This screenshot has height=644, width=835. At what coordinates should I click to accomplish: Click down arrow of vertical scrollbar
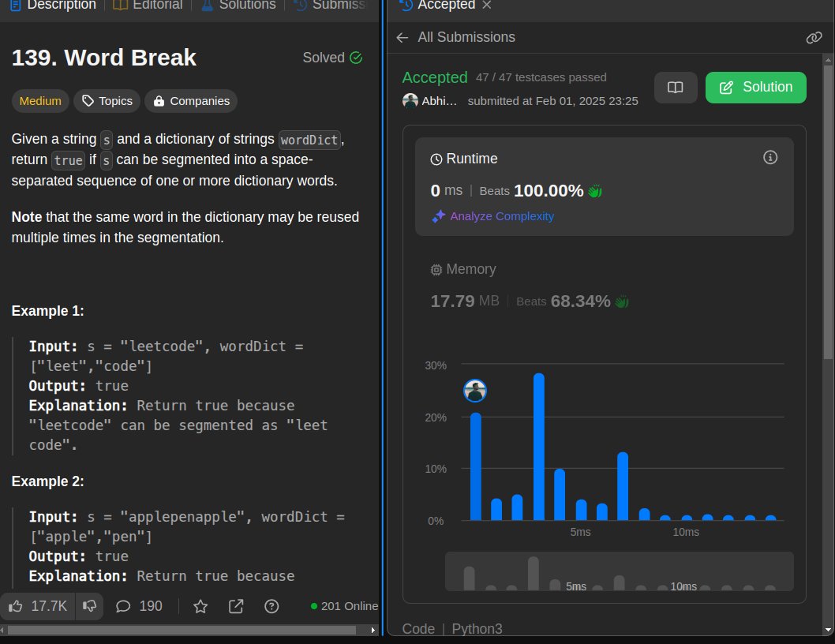coord(828,630)
